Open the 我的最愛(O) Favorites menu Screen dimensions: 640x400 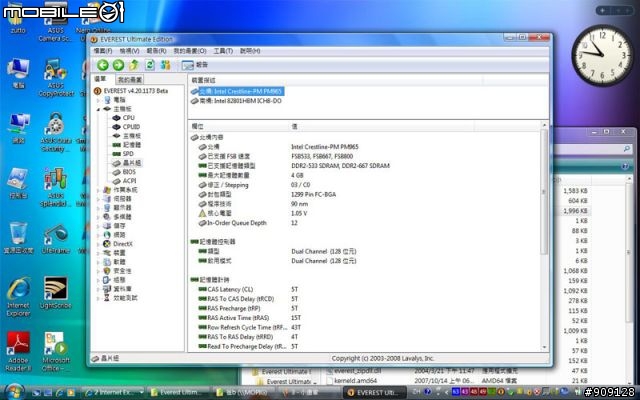[x=190, y=51]
